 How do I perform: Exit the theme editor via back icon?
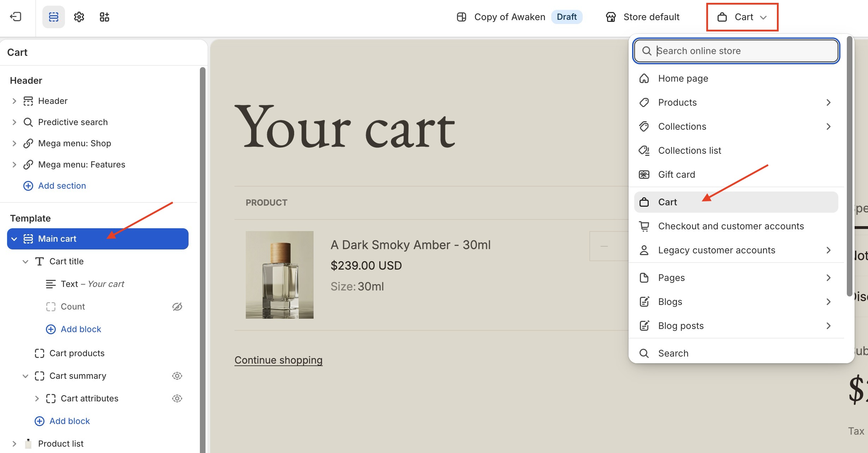point(16,17)
